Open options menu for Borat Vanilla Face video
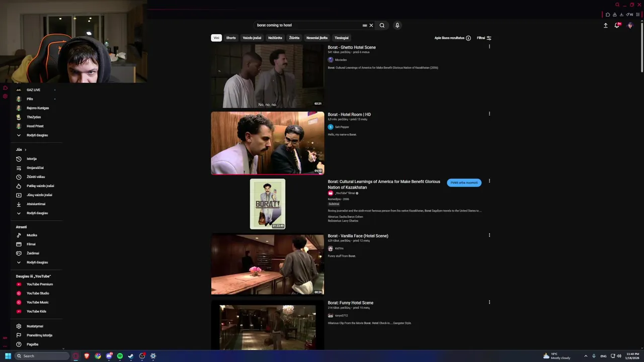The height and width of the screenshot is (362, 644). pos(489,235)
